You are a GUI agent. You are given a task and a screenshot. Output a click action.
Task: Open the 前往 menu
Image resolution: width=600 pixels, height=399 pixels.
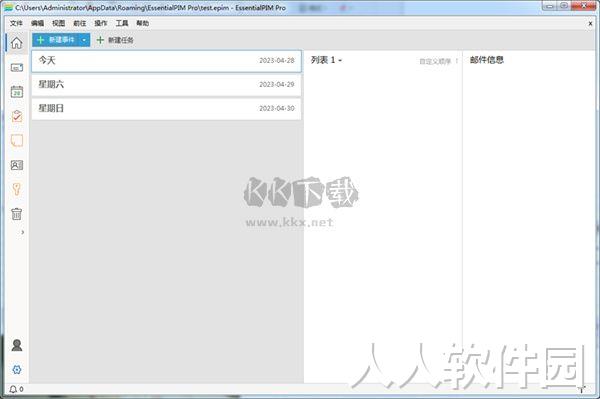click(x=80, y=23)
